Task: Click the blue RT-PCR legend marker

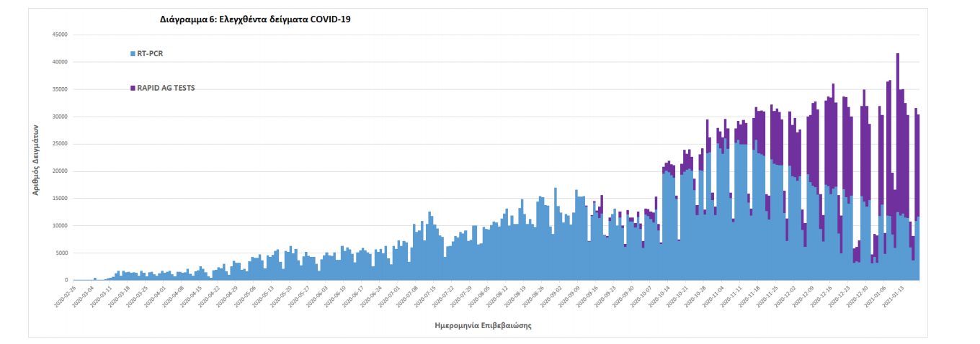Action: tap(133, 53)
